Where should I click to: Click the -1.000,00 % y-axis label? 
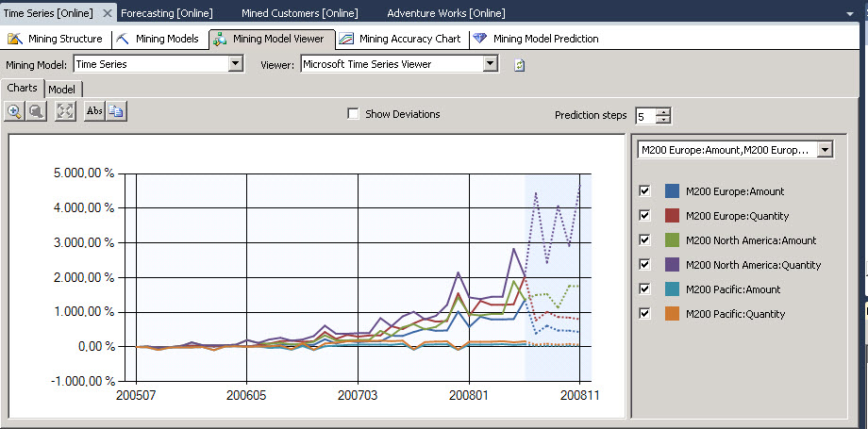point(82,382)
